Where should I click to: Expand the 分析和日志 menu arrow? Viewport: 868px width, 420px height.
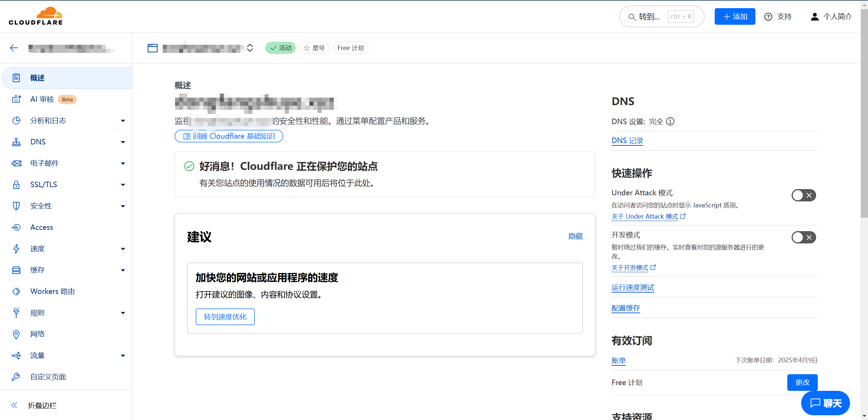pos(123,121)
